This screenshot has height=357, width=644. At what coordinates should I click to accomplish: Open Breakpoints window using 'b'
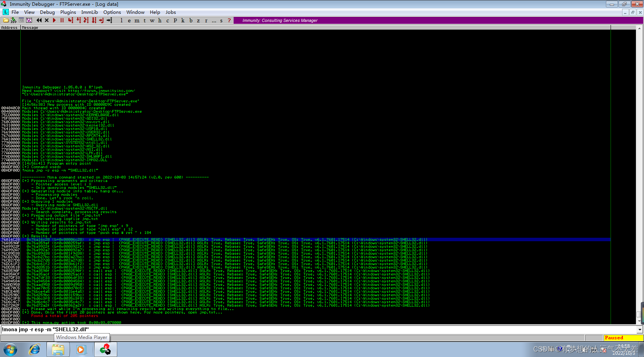click(x=191, y=20)
